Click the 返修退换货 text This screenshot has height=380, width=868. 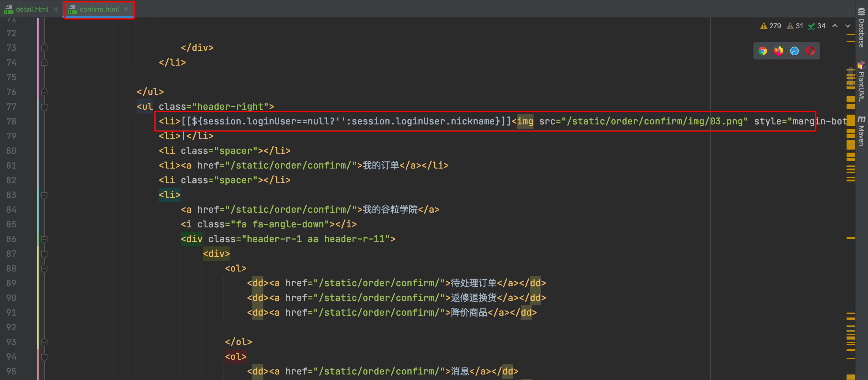474,298
